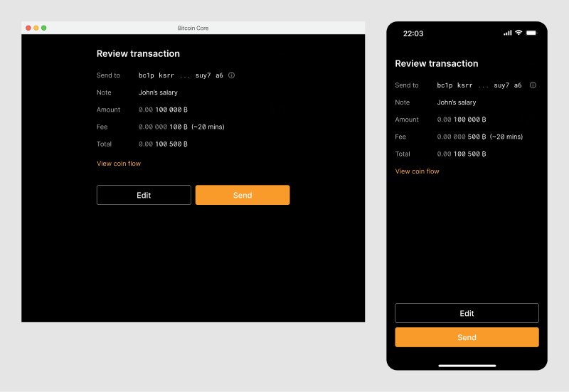Tap the Edit button on phone screen
Image resolution: width=569 pixels, height=392 pixels.
tap(467, 313)
